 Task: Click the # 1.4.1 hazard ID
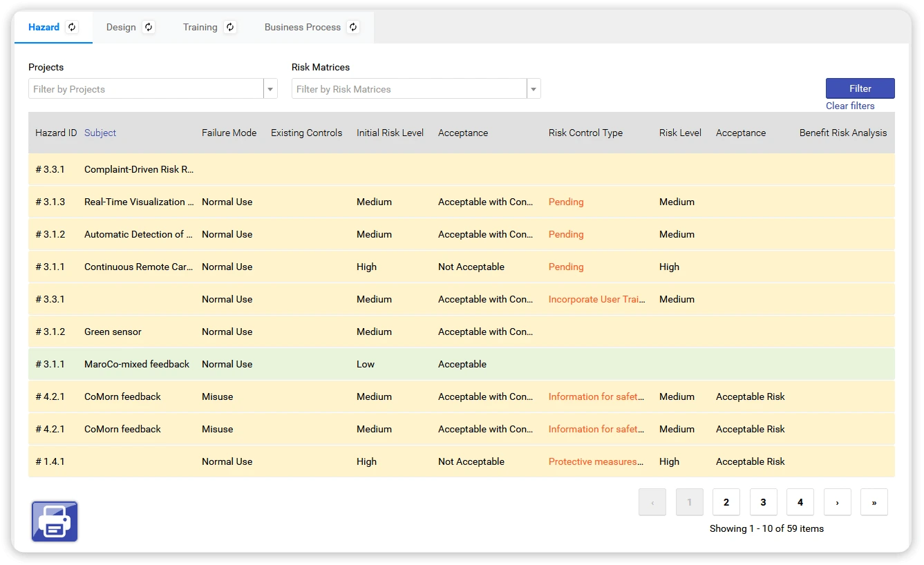50,461
